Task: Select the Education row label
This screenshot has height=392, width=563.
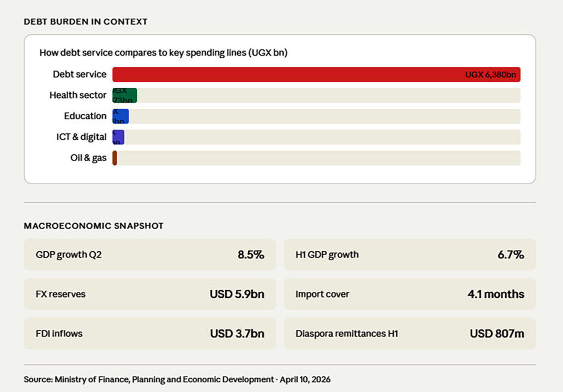Action: click(85, 116)
